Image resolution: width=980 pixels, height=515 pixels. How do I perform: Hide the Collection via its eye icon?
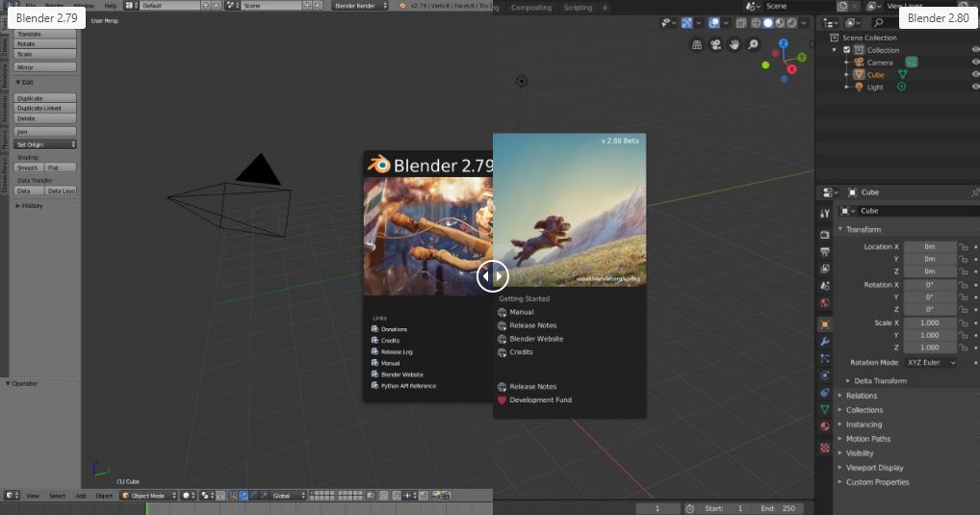pos(975,49)
